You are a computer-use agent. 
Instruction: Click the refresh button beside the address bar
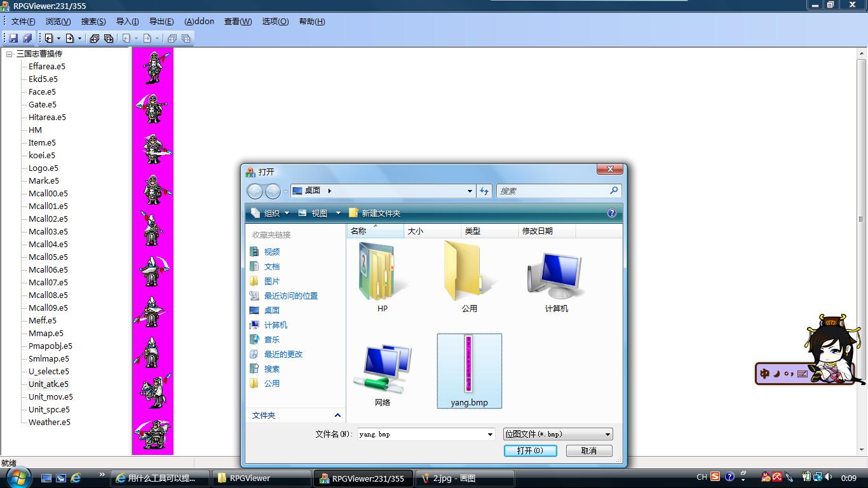pyautogui.click(x=484, y=191)
